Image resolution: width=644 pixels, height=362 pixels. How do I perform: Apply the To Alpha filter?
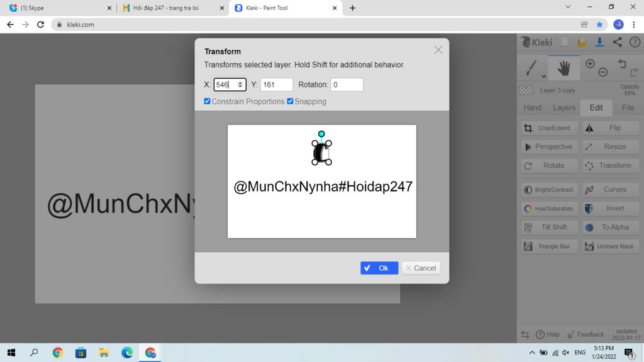tap(610, 228)
